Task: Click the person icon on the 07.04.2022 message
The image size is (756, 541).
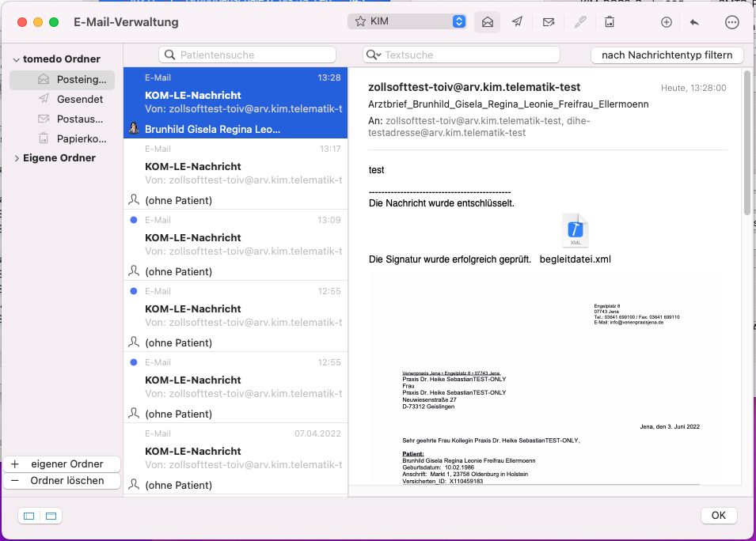Action: [x=134, y=484]
